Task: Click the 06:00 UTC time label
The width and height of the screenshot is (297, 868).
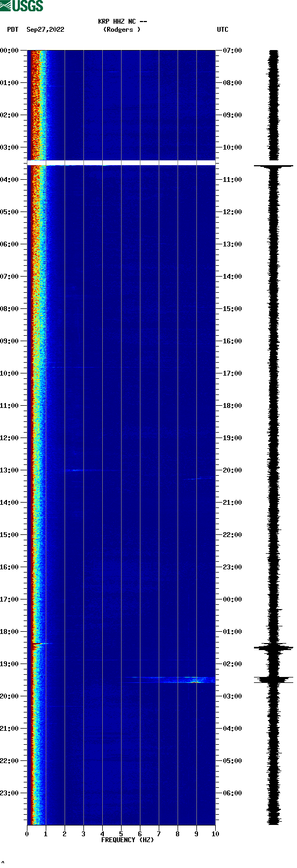Action: pyautogui.click(x=232, y=793)
